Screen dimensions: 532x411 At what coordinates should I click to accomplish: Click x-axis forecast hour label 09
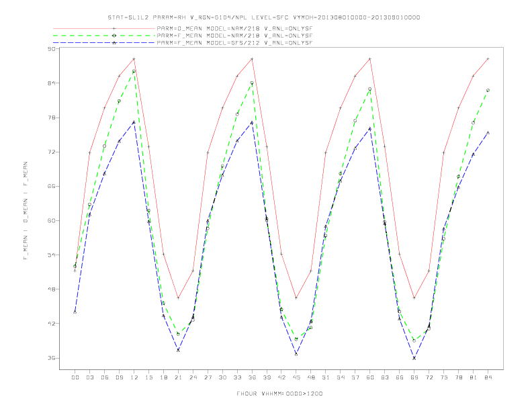coord(119,377)
